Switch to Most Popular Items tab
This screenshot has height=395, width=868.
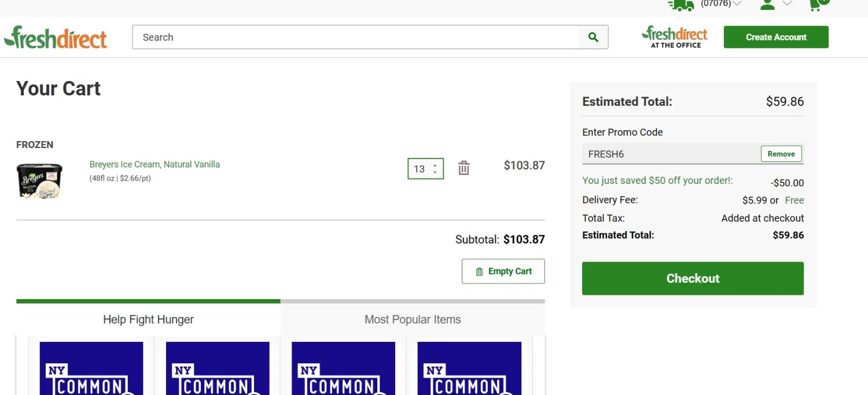coord(413,319)
